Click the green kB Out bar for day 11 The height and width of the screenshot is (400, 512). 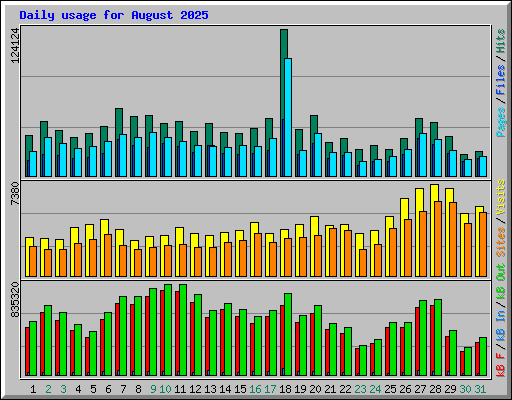(183, 330)
